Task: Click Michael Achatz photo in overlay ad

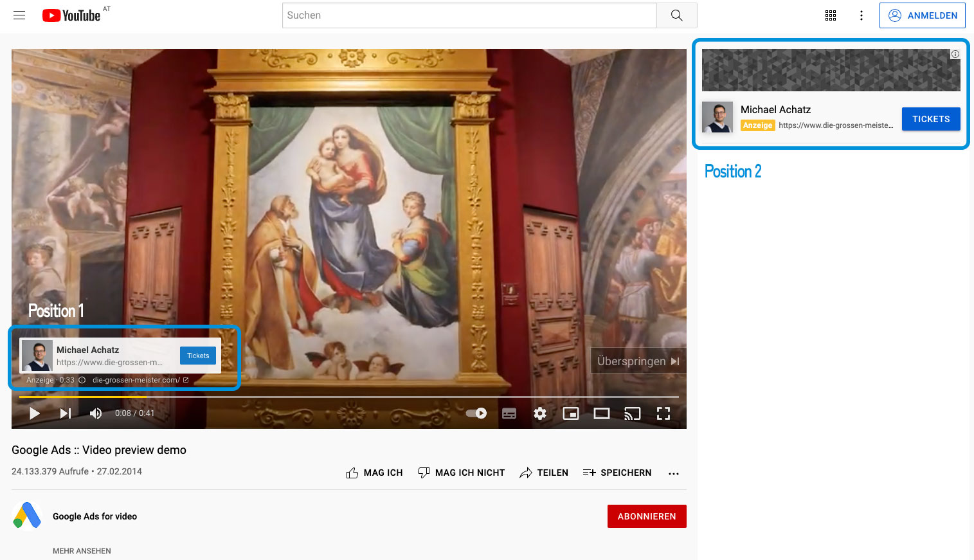Action: click(37, 356)
